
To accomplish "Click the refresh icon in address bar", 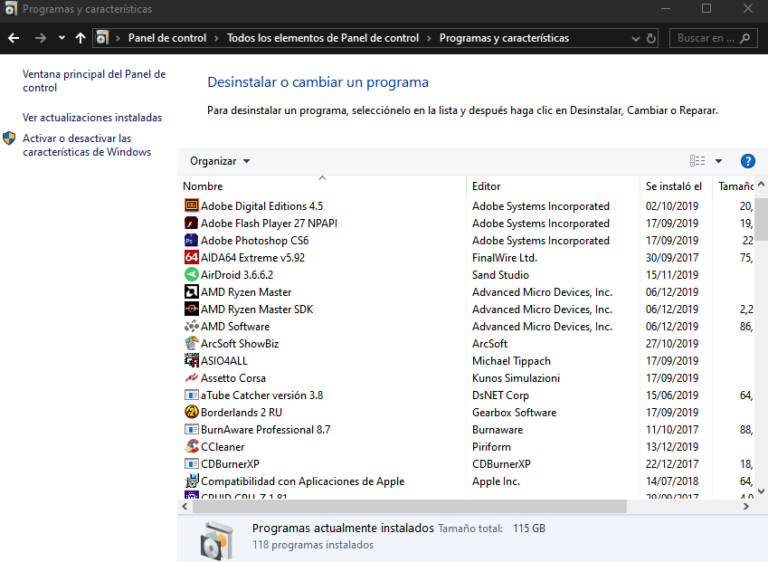I will coord(651,38).
